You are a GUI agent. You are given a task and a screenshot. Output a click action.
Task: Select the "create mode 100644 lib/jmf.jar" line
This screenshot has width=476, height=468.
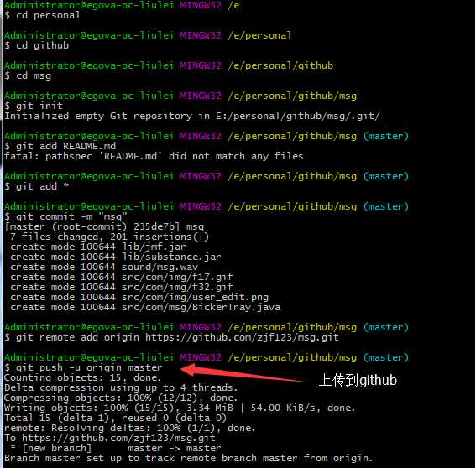click(98, 247)
